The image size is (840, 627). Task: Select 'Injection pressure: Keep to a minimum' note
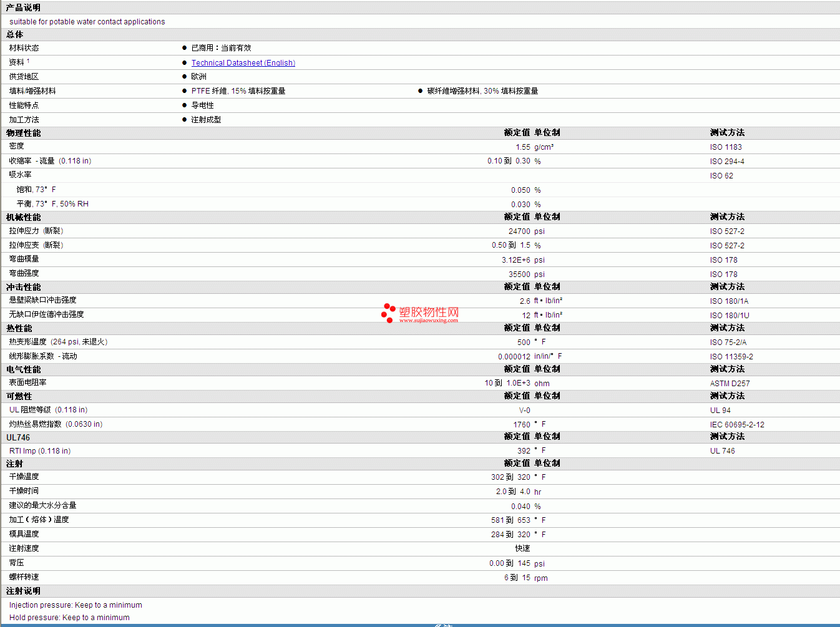coord(76,605)
